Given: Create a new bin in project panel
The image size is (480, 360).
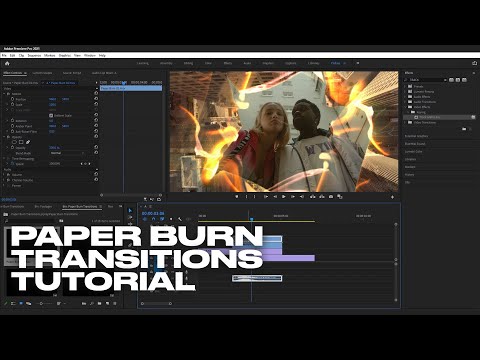Looking at the screenshot, I should (99, 304).
